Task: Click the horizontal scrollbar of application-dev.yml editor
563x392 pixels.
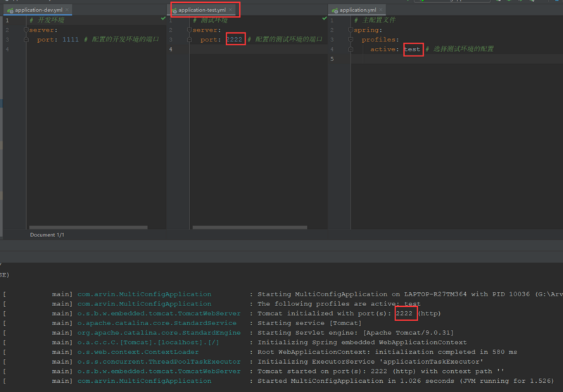Action: pos(89,227)
